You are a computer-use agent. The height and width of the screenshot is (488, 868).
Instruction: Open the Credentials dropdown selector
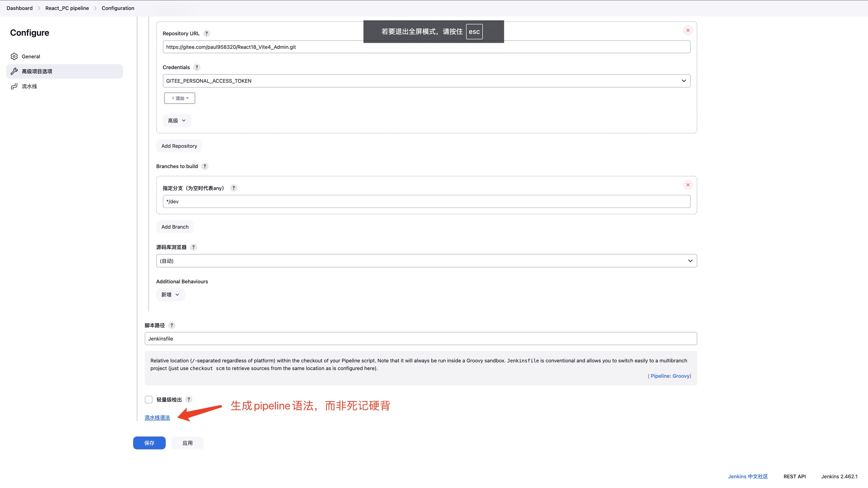click(x=426, y=80)
